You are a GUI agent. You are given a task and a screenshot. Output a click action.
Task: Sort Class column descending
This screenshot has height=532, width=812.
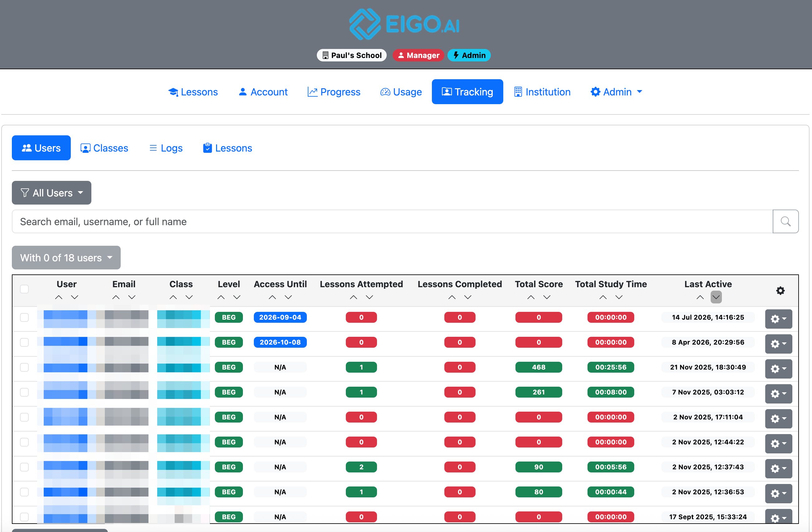tap(189, 297)
